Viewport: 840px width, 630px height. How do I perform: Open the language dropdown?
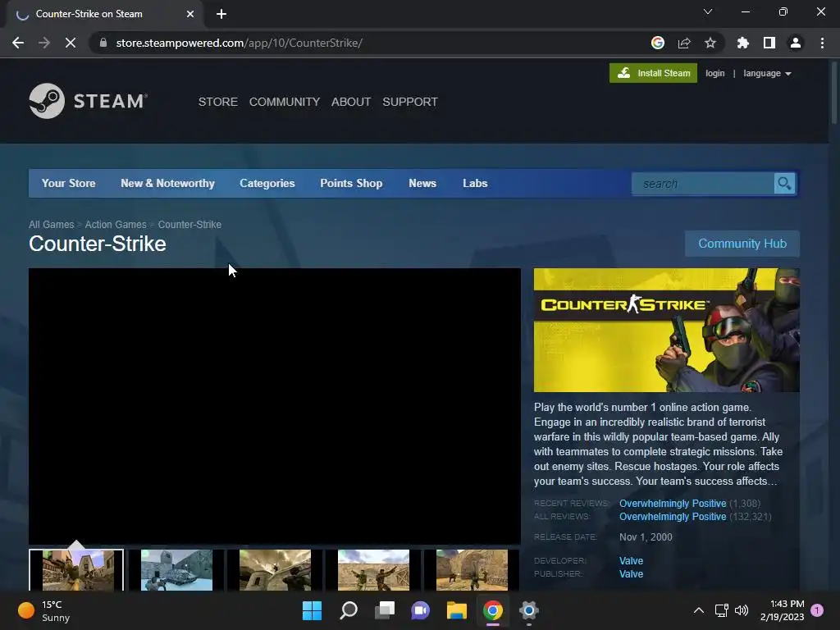pyautogui.click(x=767, y=73)
